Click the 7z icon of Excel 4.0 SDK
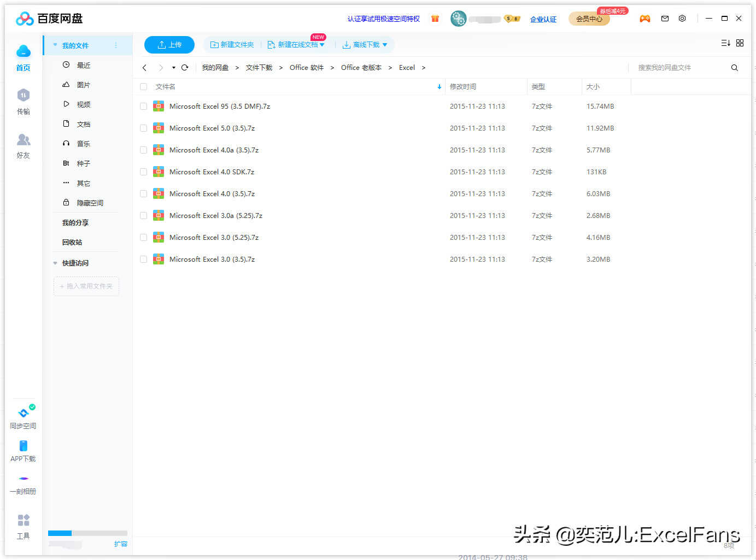 [x=159, y=172]
